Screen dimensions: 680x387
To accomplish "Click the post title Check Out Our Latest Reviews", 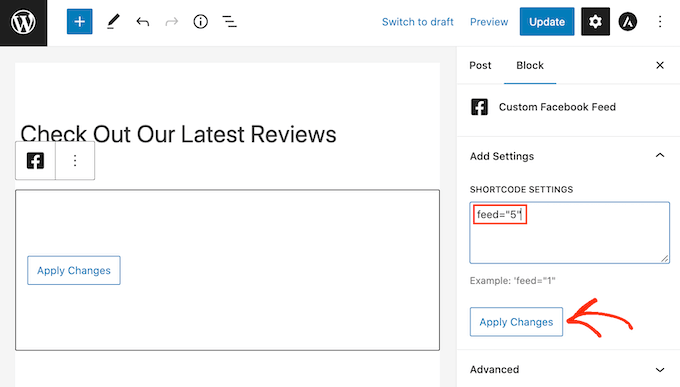I will [178, 134].
